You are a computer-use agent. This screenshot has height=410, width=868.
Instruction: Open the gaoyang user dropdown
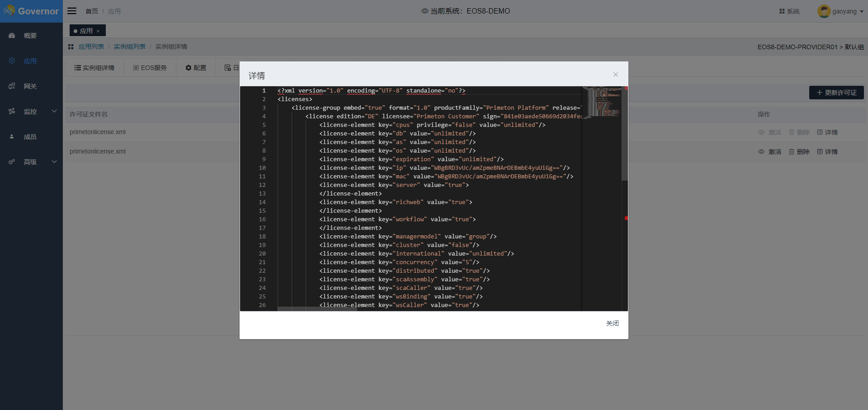coord(841,11)
